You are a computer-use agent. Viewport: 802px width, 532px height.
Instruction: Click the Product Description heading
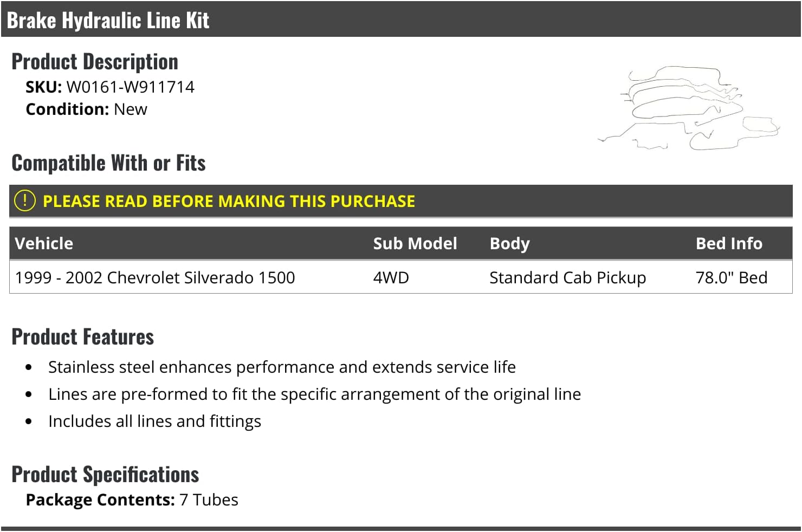point(95,62)
